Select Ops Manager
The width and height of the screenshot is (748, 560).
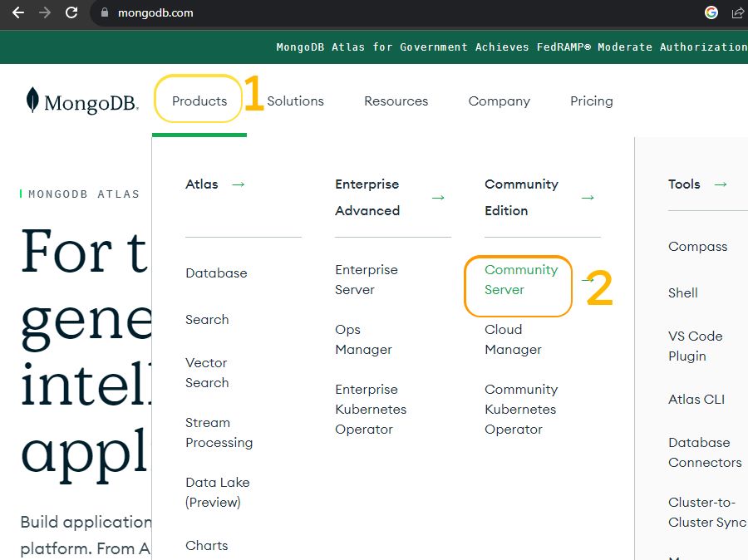[x=363, y=340]
